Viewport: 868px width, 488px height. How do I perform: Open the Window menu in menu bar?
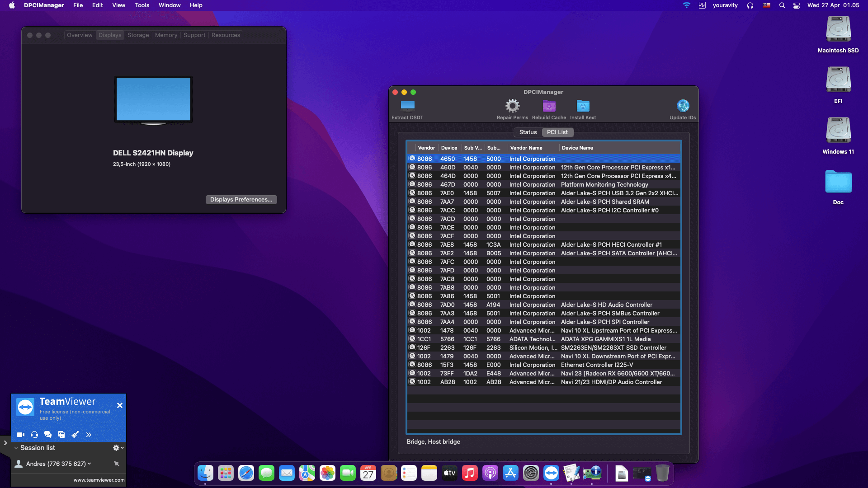pos(170,5)
